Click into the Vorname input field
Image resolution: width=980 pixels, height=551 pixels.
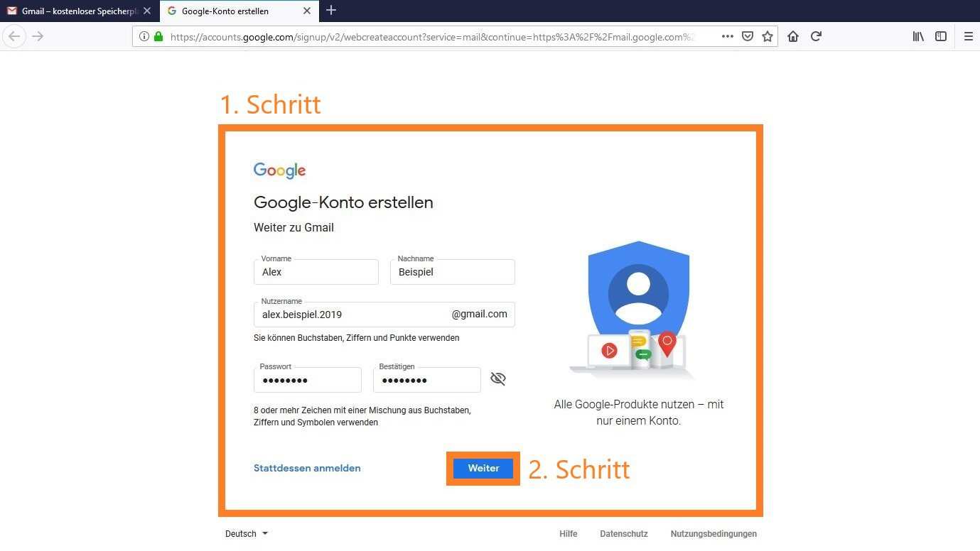[x=316, y=272]
